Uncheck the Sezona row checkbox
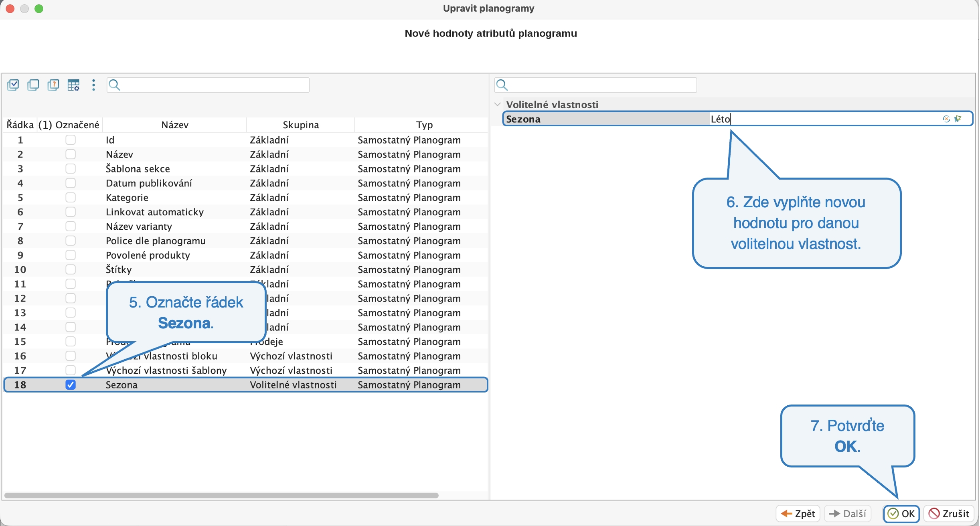This screenshot has height=526, width=980. click(x=71, y=385)
